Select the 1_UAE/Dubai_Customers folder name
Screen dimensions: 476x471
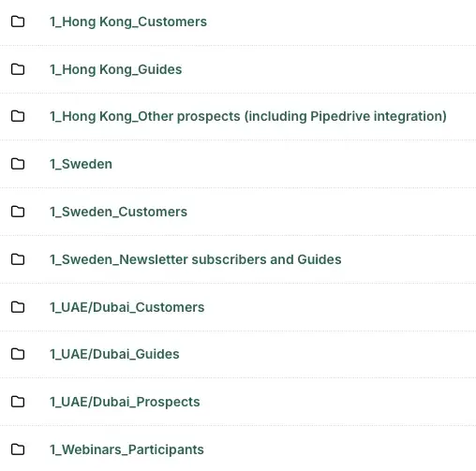(127, 307)
